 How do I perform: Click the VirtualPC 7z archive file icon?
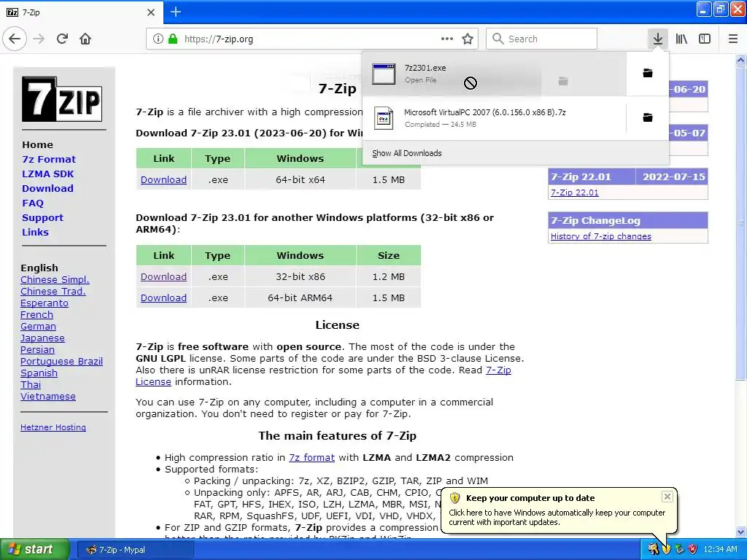pos(384,117)
